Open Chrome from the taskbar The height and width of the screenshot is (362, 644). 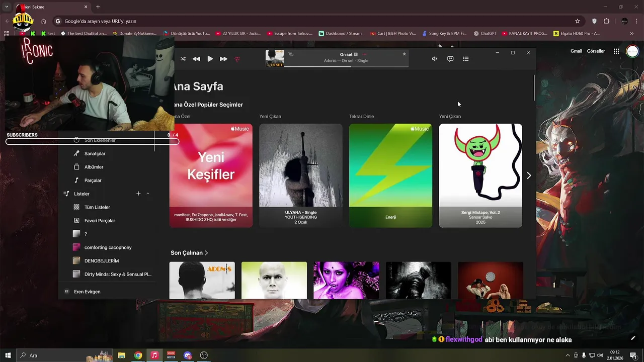pyautogui.click(x=138, y=355)
